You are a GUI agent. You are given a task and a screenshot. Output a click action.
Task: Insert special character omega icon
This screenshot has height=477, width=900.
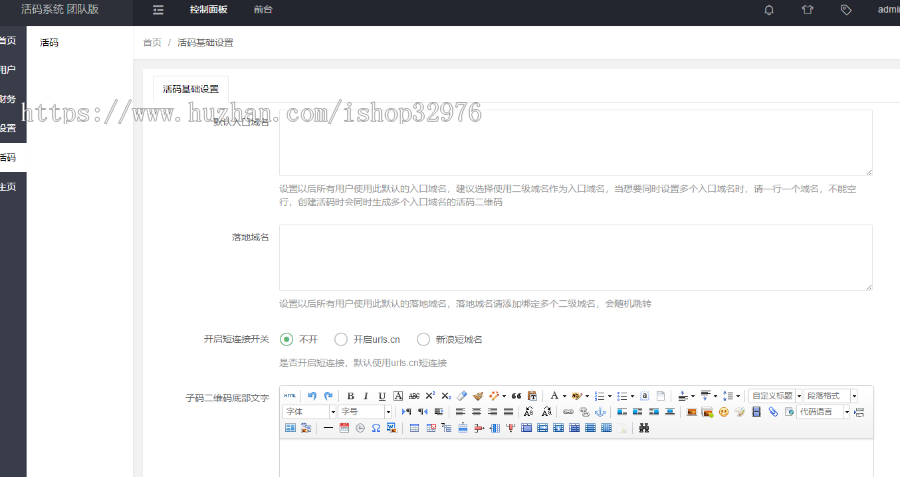[376, 428]
